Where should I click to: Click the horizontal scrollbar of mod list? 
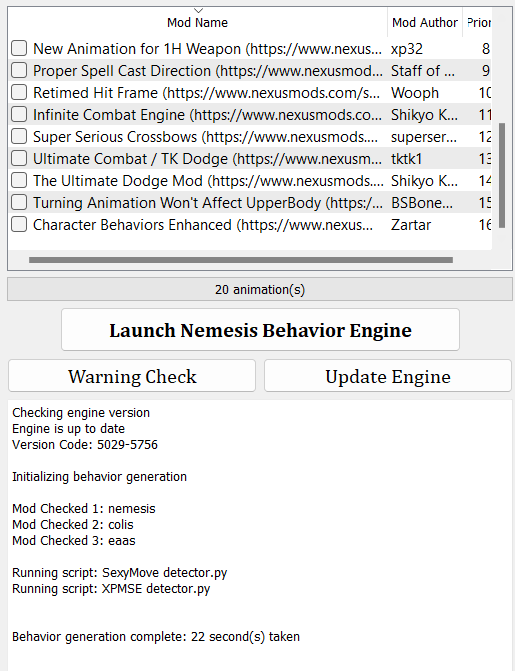pos(241,260)
